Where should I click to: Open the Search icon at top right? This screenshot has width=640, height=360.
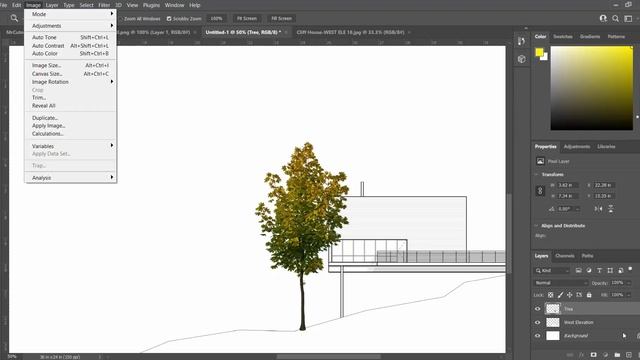pos(616,18)
